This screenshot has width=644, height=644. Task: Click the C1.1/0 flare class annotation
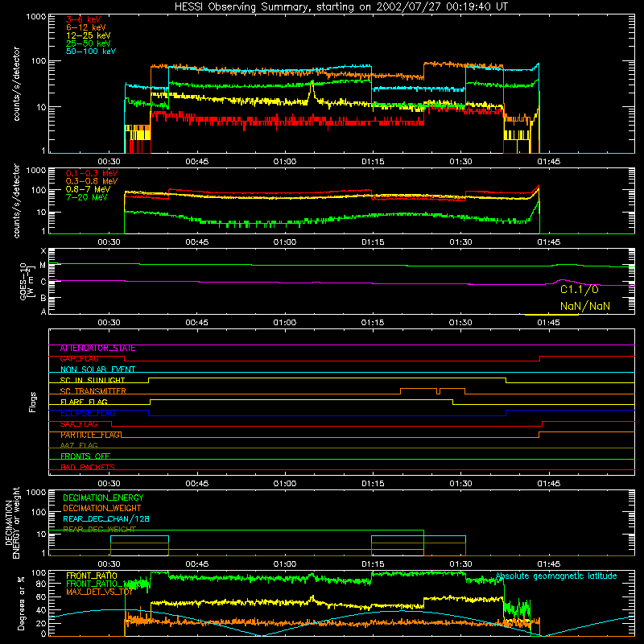coord(580,290)
